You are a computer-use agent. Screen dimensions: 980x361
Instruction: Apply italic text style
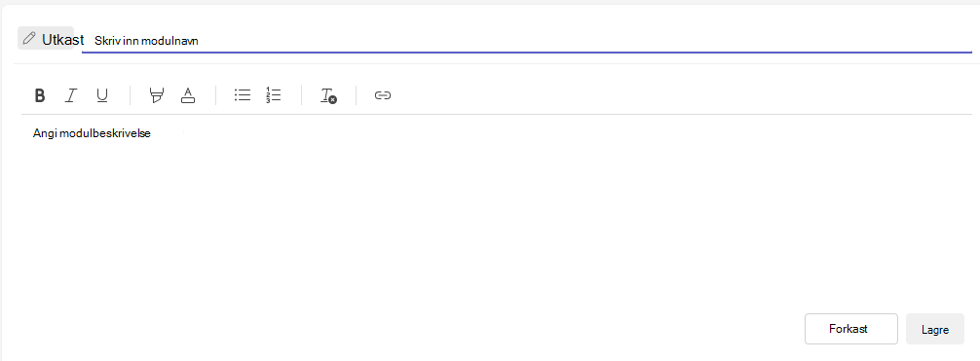coord(71,95)
